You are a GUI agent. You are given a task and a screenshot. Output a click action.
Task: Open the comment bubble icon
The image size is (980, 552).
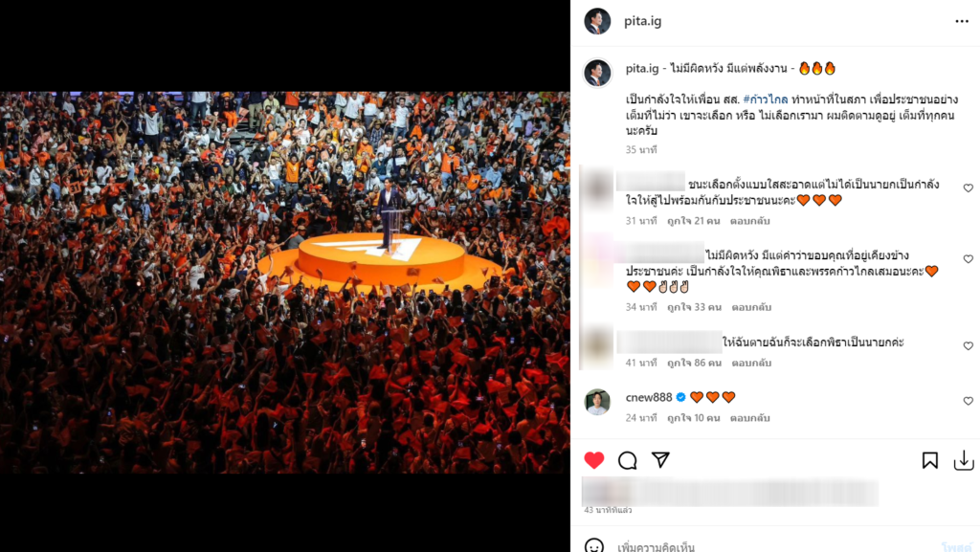pos(627,461)
